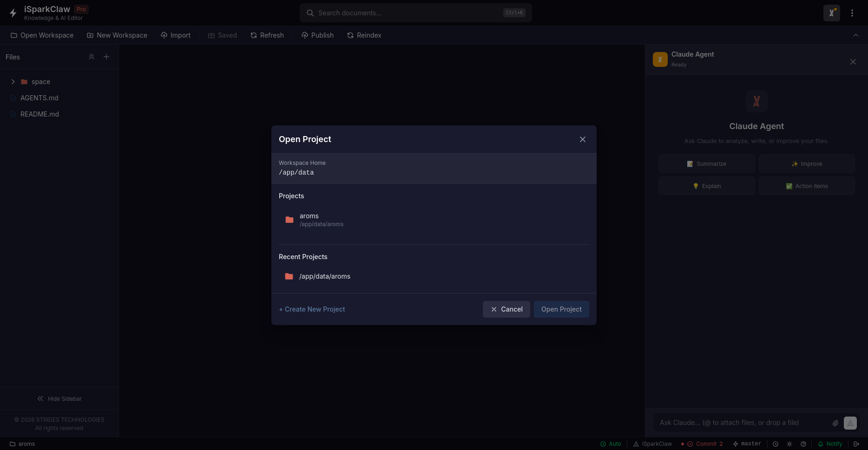Close the Open Project dialog
Viewport: 868px width, 450px height.
(x=583, y=139)
